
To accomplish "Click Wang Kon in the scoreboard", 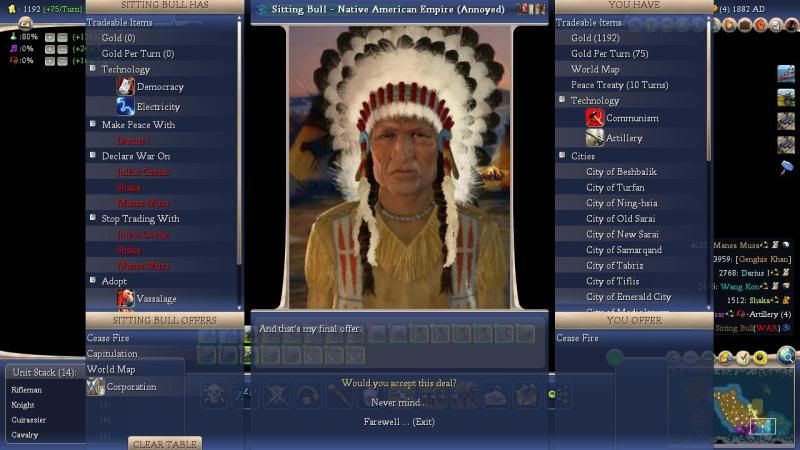I will coord(739,287).
